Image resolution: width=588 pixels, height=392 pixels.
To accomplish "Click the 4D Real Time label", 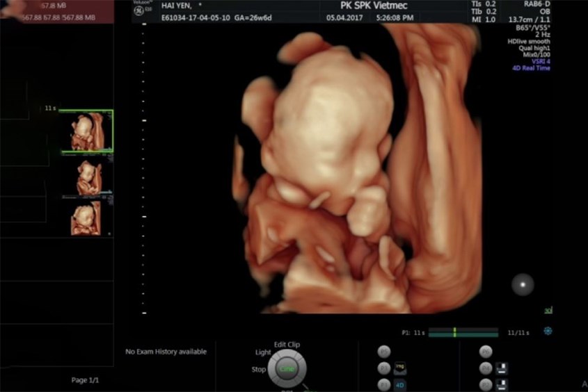I will pos(532,68).
